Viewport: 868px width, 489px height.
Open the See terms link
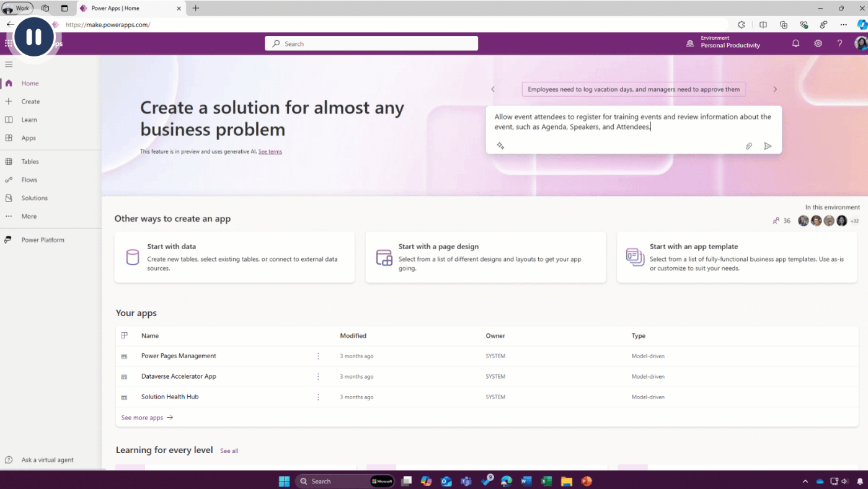270,151
